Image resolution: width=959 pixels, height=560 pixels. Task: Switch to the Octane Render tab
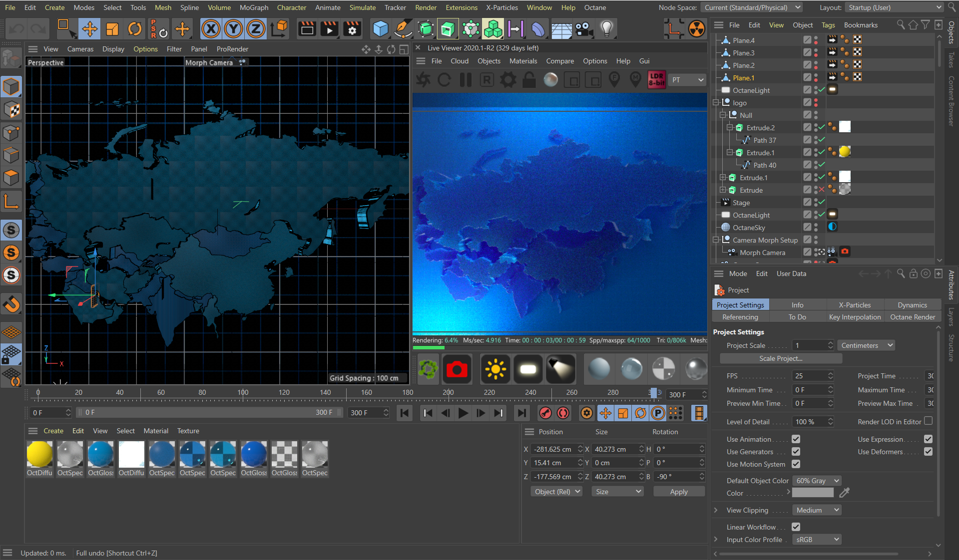[x=912, y=317]
